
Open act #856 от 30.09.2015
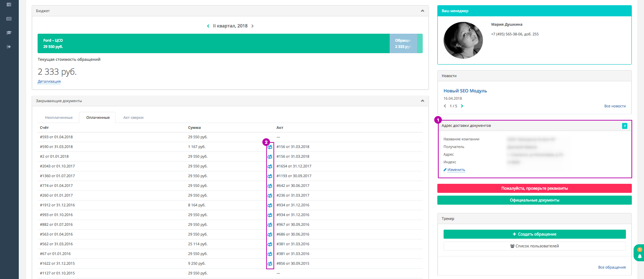(x=293, y=263)
